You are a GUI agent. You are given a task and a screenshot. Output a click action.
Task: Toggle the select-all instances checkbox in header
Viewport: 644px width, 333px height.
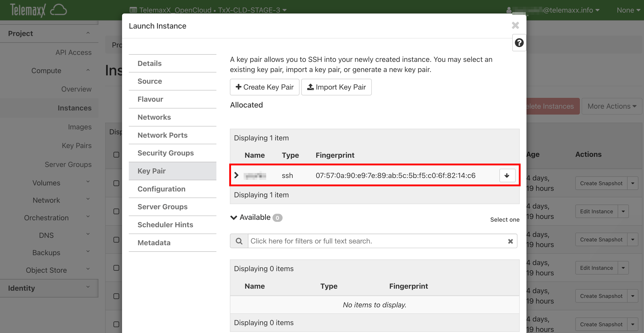[116, 155]
